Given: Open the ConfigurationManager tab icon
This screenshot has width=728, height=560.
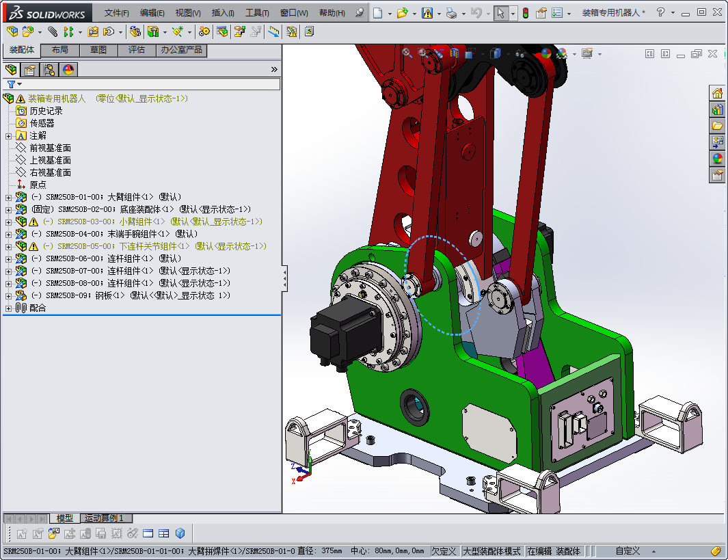Looking at the screenshot, I should (x=49, y=70).
